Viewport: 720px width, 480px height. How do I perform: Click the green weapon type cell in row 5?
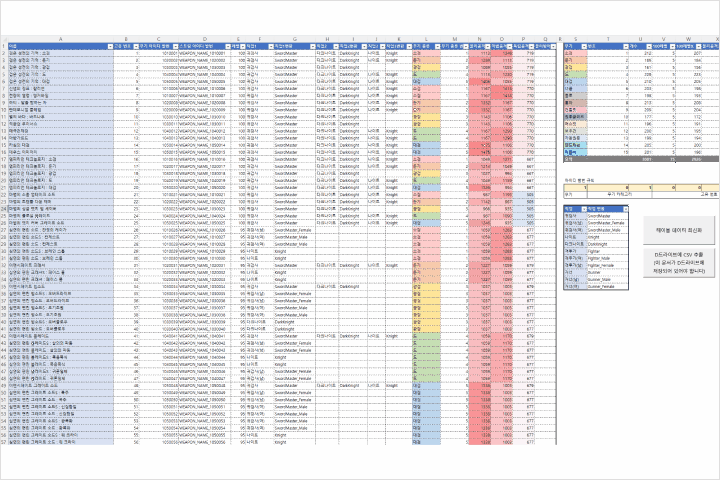click(426, 74)
